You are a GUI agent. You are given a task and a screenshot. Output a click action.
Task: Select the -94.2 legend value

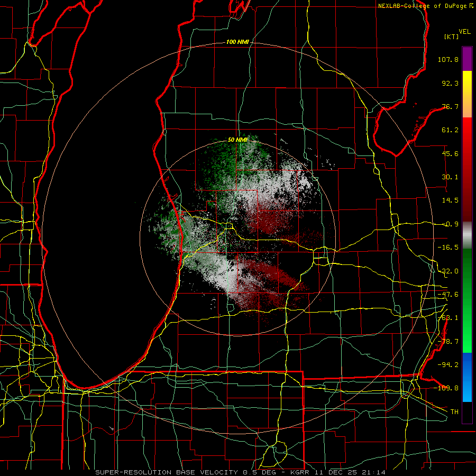448,365
